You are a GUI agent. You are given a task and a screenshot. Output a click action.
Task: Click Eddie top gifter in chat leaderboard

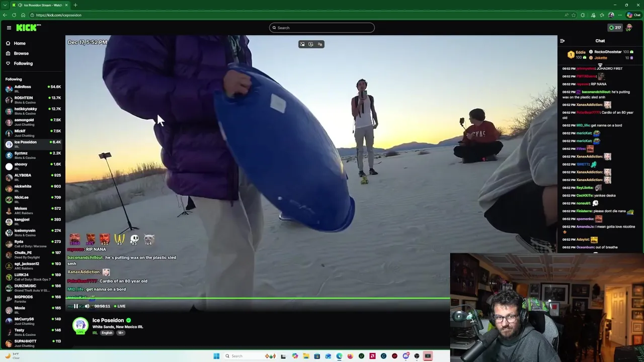pyautogui.click(x=577, y=54)
